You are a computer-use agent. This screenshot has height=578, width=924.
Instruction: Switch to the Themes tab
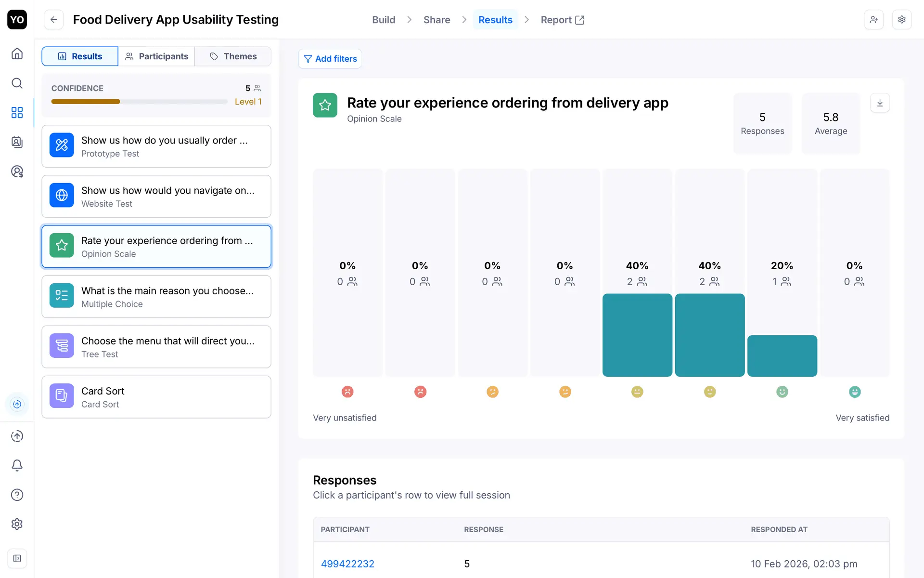click(x=233, y=56)
